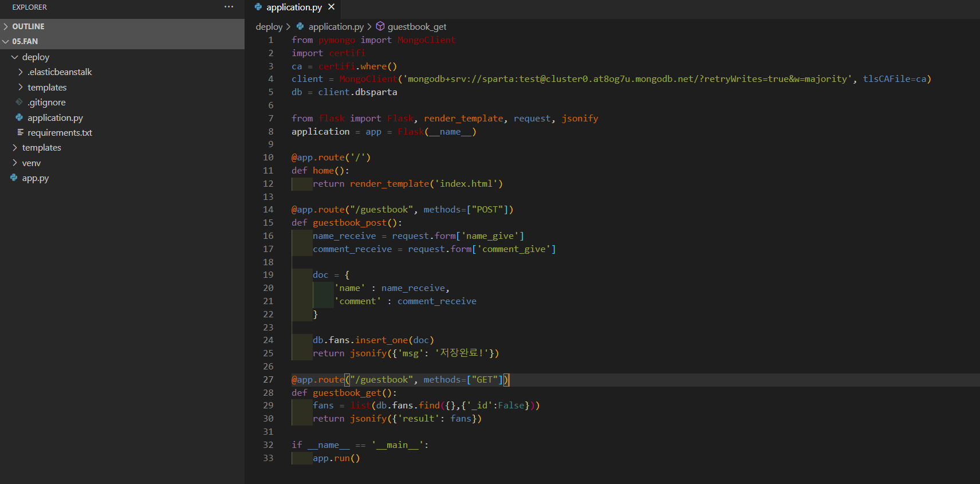
Task: Click 'find' call on line 29
Action: point(429,406)
